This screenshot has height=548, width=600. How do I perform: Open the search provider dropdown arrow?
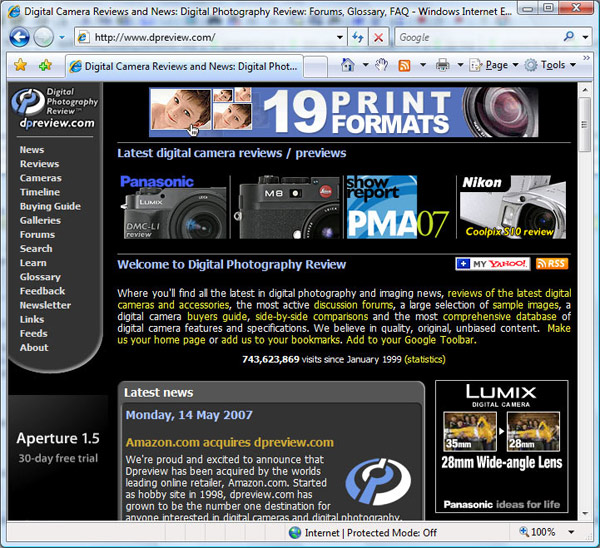(585, 38)
